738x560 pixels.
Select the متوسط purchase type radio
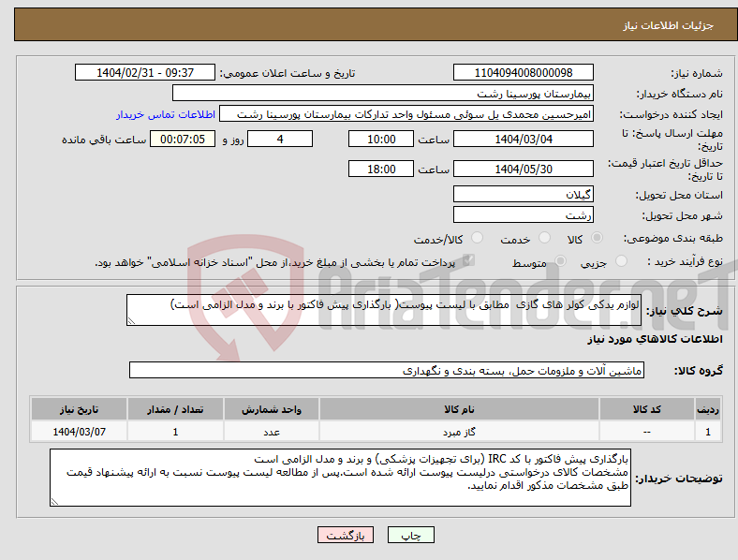point(560,261)
